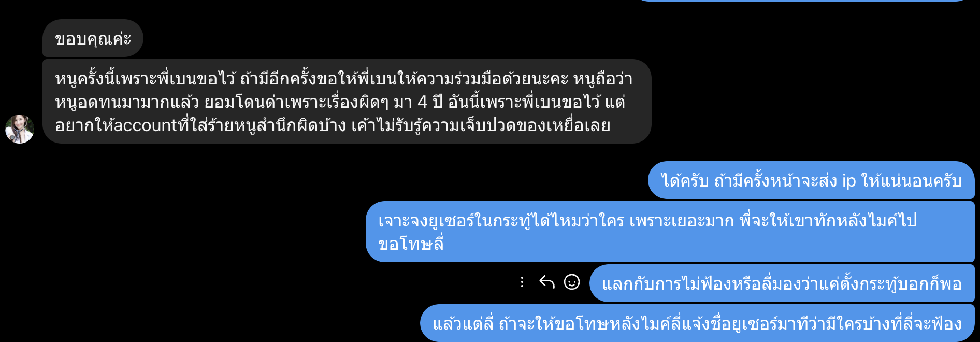Screen dimensions: 980x342
Task: Select the message "แลกกับการไม่ฟ้องหรือลี่มองว่า..."
Action: click(x=782, y=283)
